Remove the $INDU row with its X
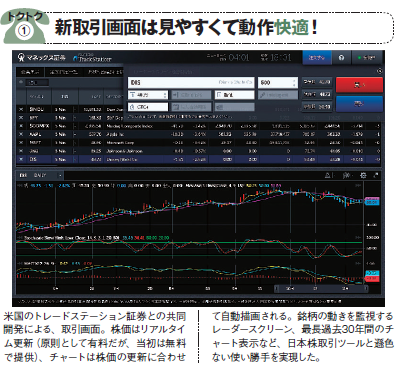This screenshot has height=367, width=402. point(21,109)
